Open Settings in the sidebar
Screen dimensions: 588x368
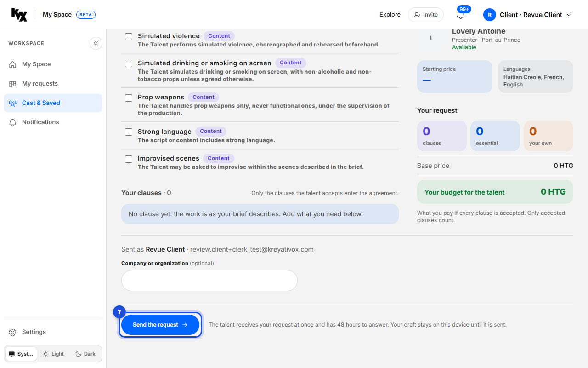tap(53, 332)
